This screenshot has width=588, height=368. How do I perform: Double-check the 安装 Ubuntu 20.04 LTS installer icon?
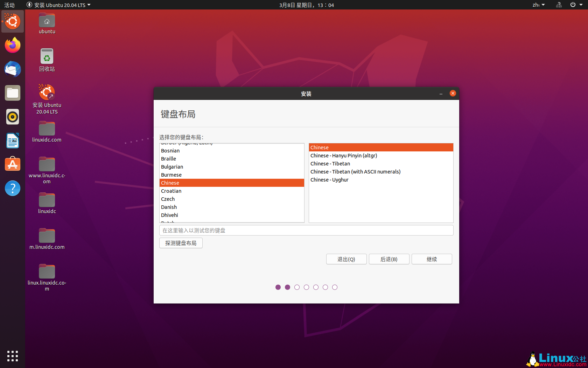47,92
